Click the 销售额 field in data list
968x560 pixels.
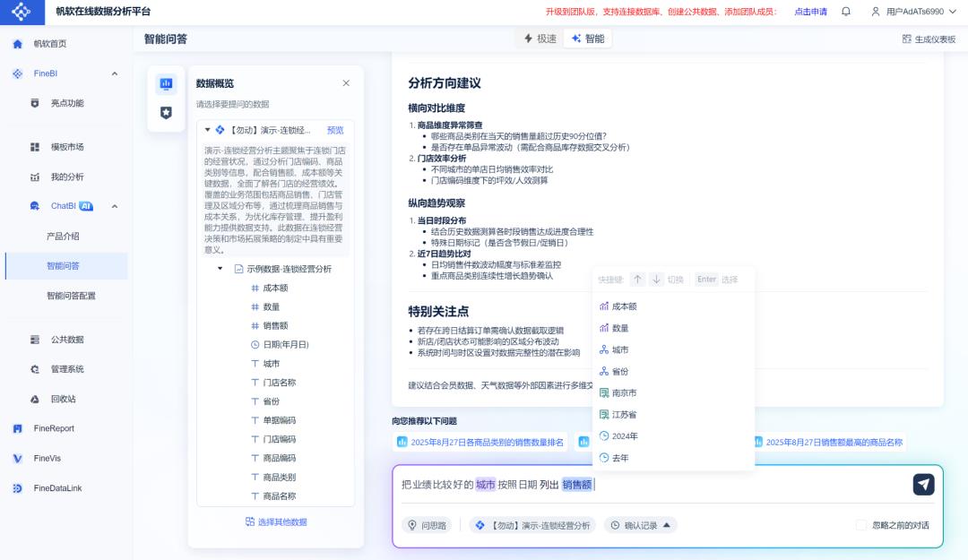click(x=275, y=325)
